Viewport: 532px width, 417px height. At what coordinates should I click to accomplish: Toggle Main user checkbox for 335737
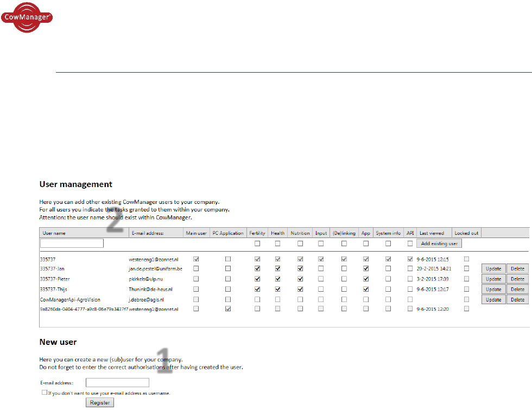(196, 259)
